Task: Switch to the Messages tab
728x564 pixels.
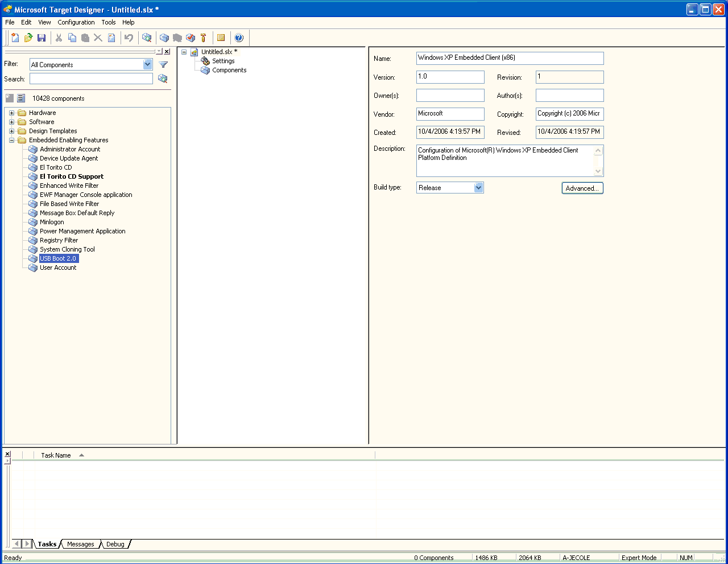Action: (81, 544)
